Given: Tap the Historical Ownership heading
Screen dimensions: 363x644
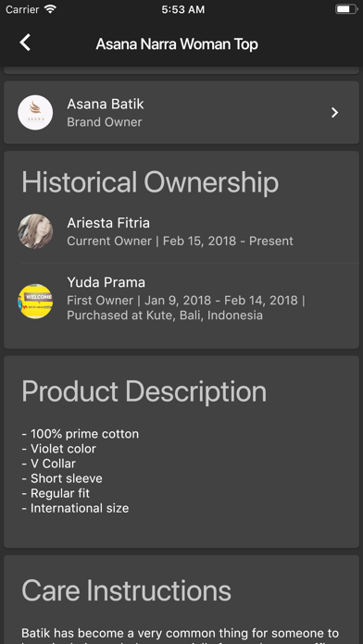Looking at the screenshot, I should (150, 182).
